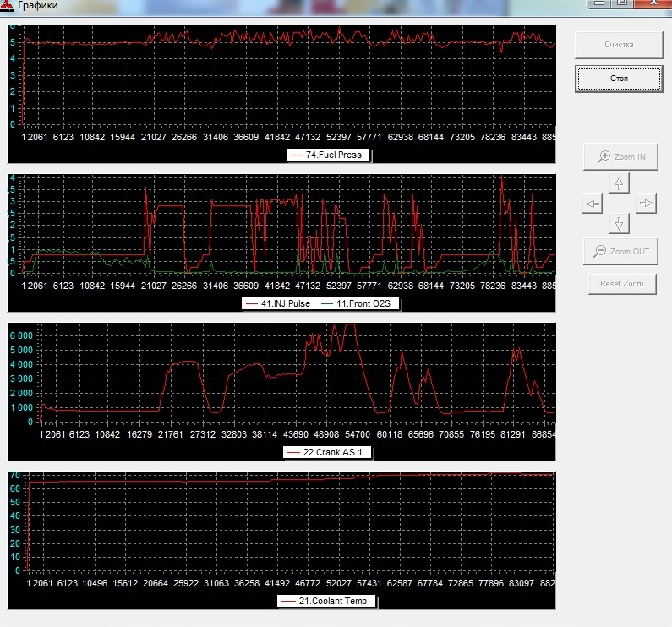
Task: Minimize the Графики window
Action: [598, 3]
